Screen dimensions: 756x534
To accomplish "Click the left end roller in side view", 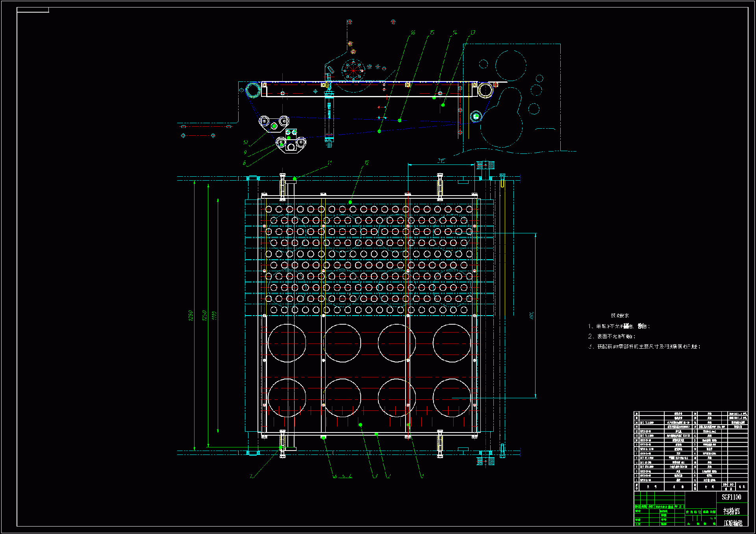I will tap(253, 90).
